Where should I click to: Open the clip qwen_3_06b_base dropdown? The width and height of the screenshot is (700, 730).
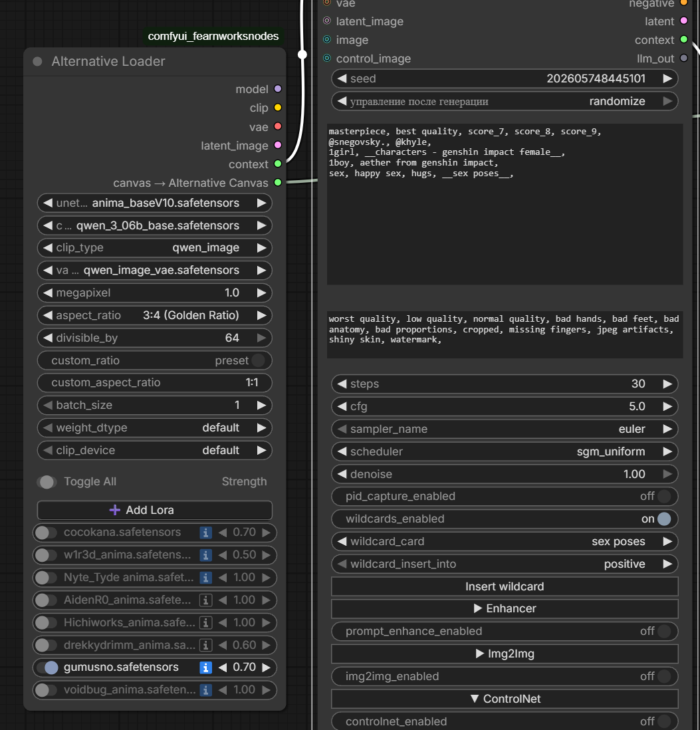pos(154,225)
